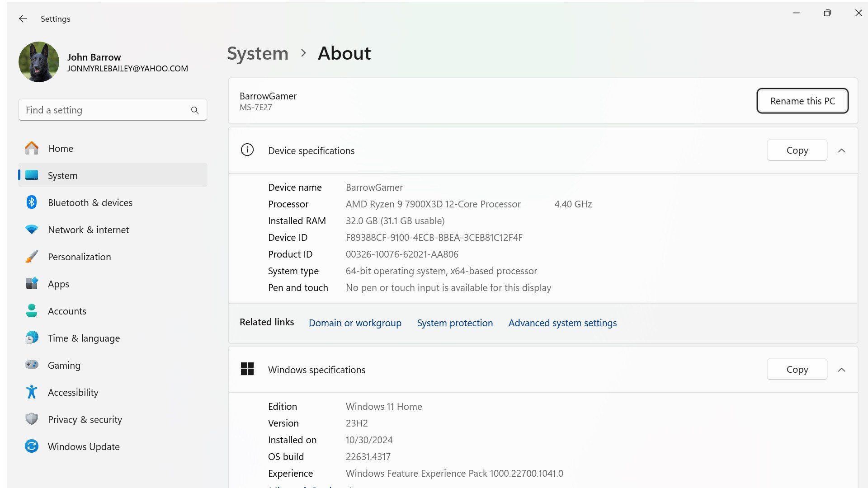Click the Device specifications info icon
This screenshot has height=488, width=868.
click(247, 150)
